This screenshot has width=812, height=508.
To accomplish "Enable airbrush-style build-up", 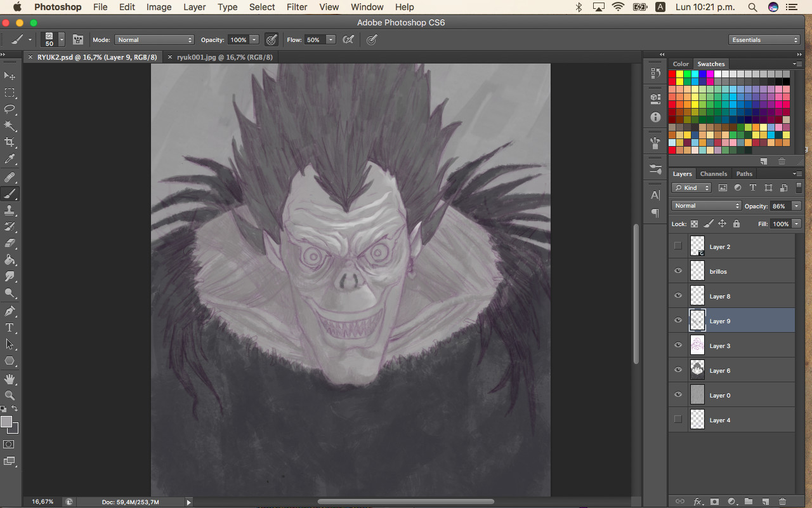I will pos(348,39).
